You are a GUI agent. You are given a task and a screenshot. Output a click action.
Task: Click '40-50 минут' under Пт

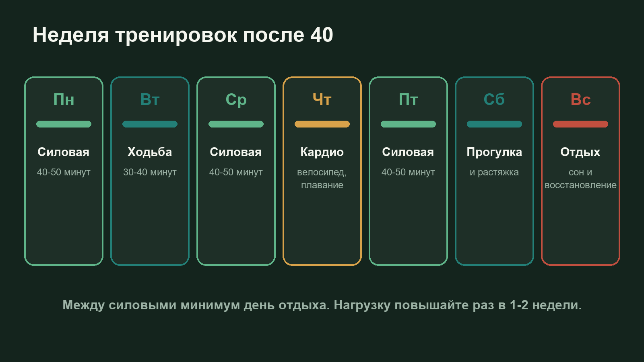tap(408, 172)
